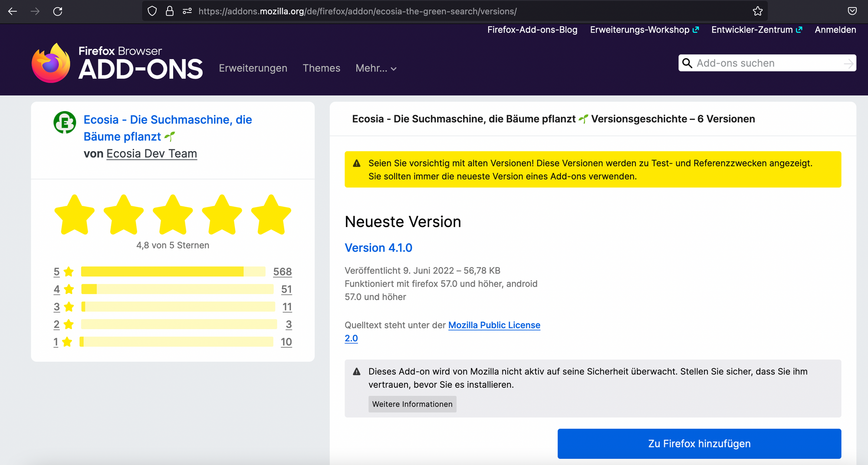The width and height of the screenshot is (868, 465).
Task: Open Entwickler-Zentrum external link
Action: [757, 30]
